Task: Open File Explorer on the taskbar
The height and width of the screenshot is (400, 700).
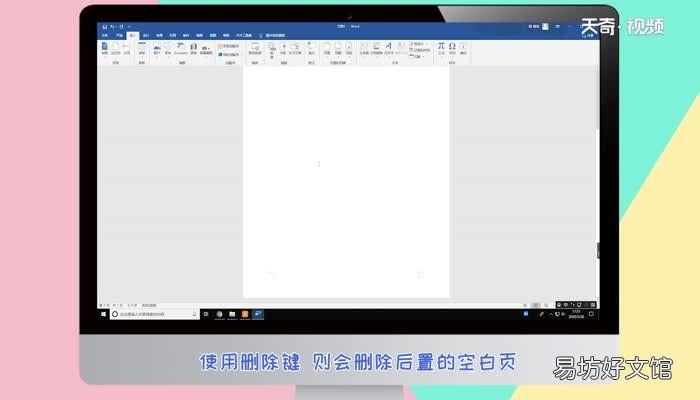Action: [232, 314]
